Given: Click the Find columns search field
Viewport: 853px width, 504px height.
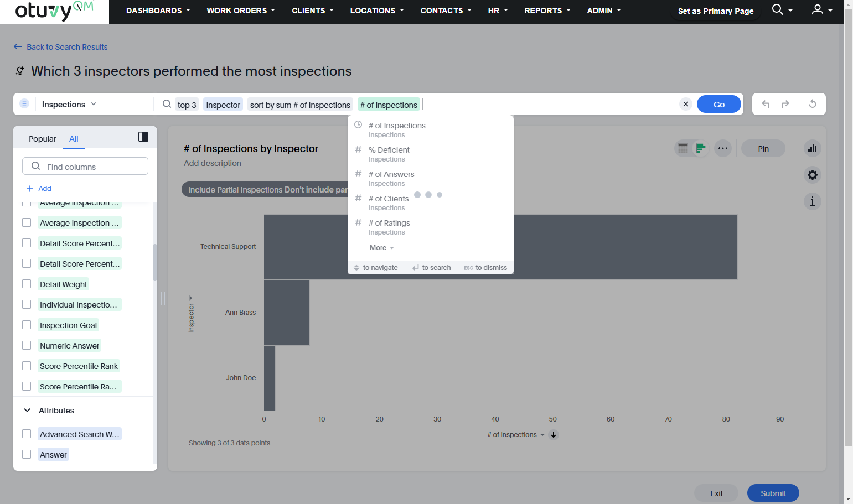Looking at the screenshot, I should point(85,166).
